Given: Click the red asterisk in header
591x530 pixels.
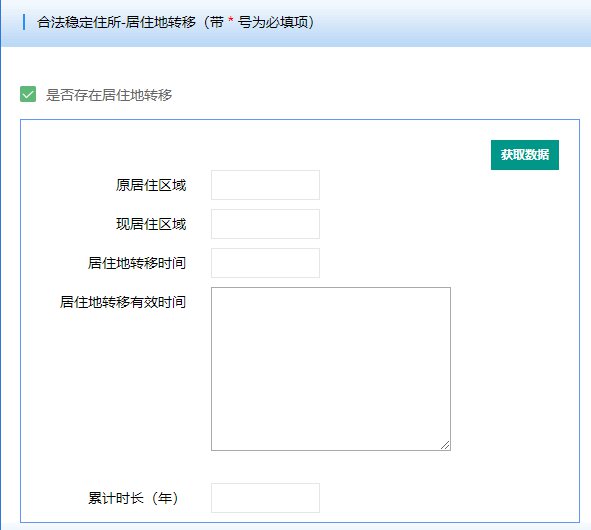Looking at the screenshot, I should 231,20.
